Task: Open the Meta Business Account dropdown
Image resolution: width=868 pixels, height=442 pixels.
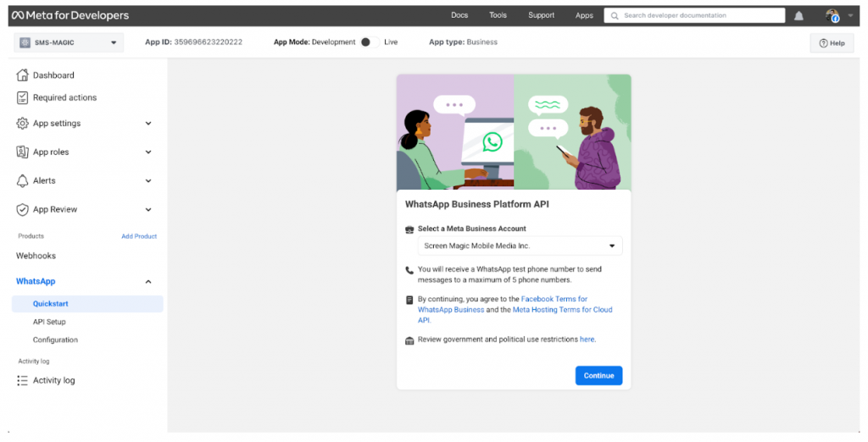Action: click(x=520, y=246)
